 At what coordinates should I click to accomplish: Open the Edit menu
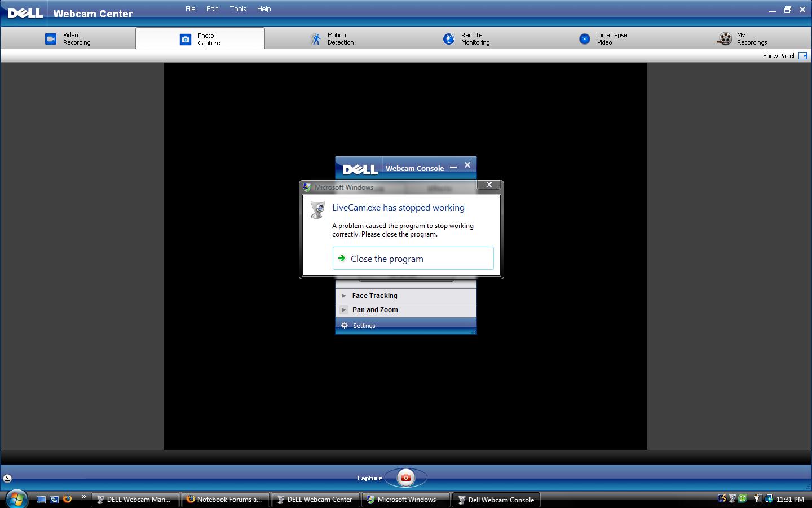click(x=212, y=9)
